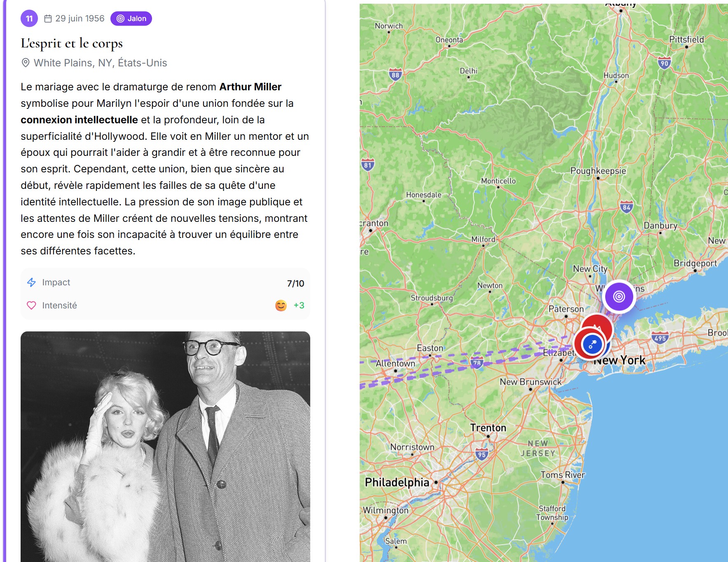Click the Interstate 81 shield on map

(368, 165)
